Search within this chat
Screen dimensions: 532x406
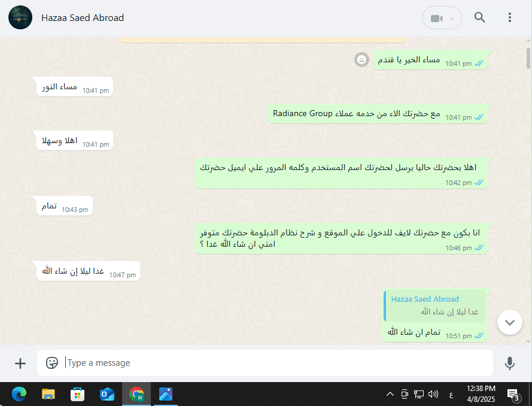[x=479, y=17]
